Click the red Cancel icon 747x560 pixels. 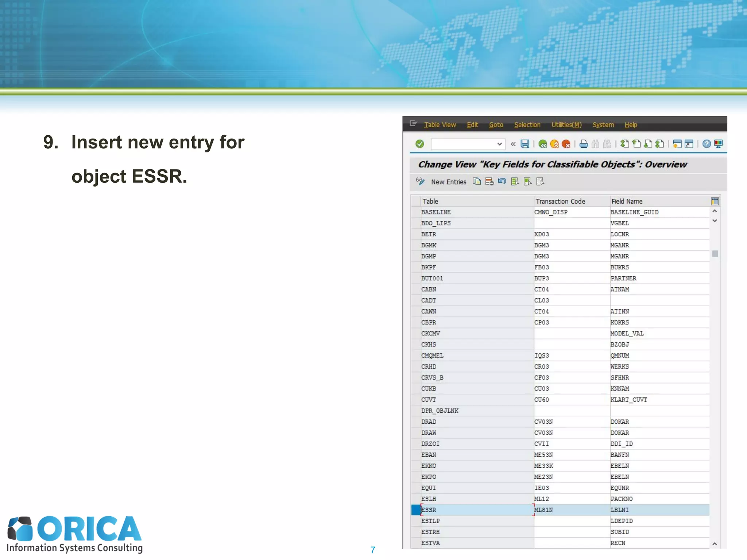[566, 144]
